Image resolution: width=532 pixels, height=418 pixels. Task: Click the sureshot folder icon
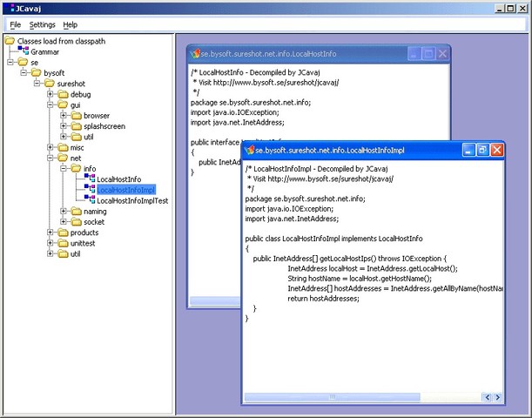tap(50, 83)
